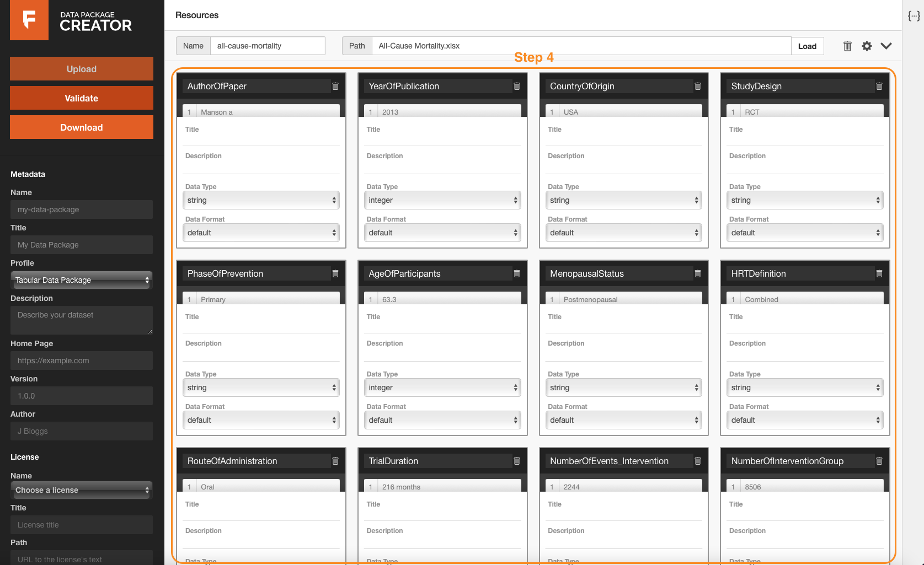Image resolution: width=924 pixels, height=565 pixels.
Task: Click the Validate button
Action: click(x=82, y=98)
